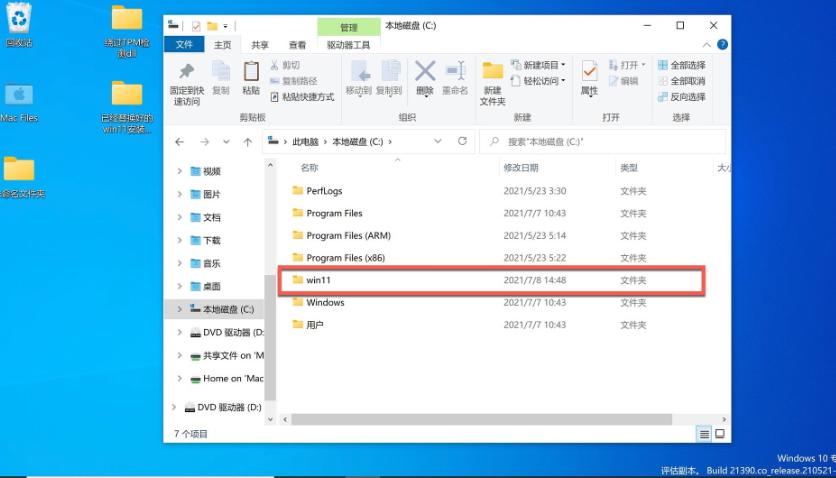Screen dimensions: 836x478
Task: Open Easy access (轻松访问) dropdown
Action: 538,81
